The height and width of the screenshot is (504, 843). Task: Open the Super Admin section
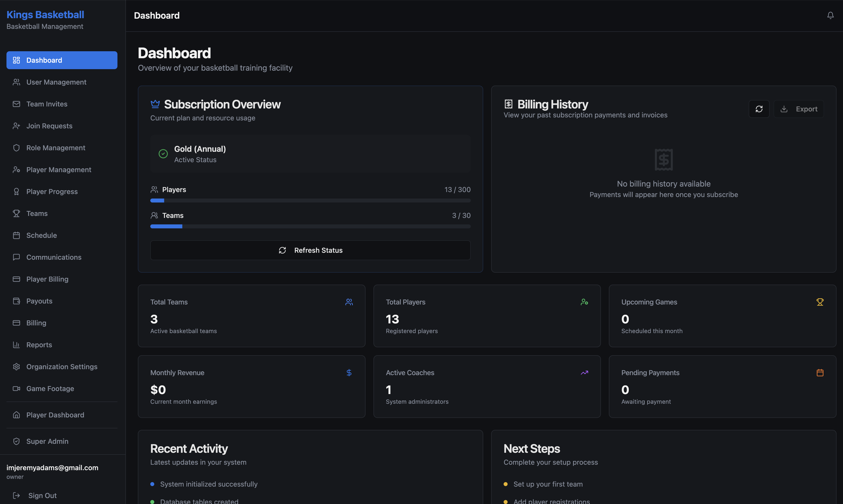point(47,441)
